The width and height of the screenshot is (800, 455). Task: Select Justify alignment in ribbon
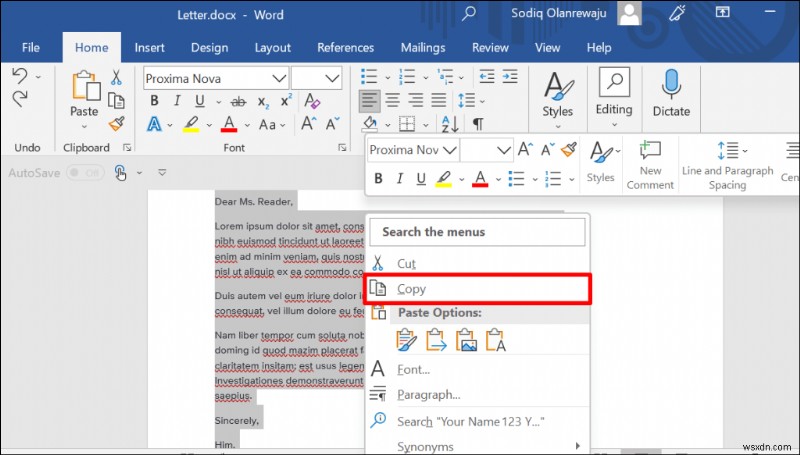pos(439,100)
